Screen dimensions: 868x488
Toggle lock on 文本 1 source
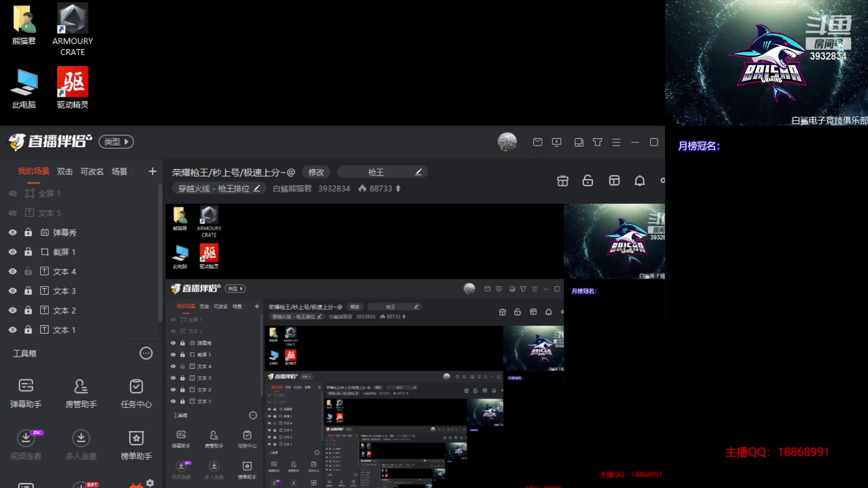coord(28,329)
